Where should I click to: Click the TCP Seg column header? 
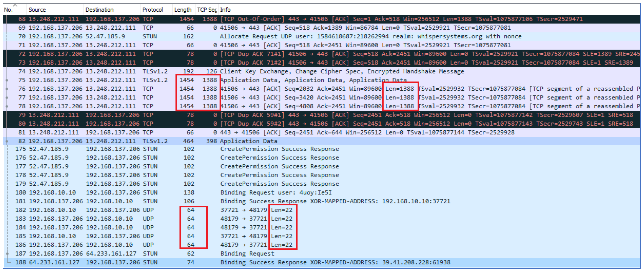206,10
